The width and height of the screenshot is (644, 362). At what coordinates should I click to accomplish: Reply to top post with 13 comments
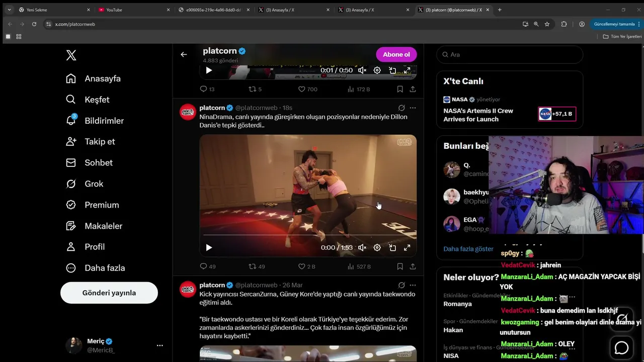tap(207, 89)
